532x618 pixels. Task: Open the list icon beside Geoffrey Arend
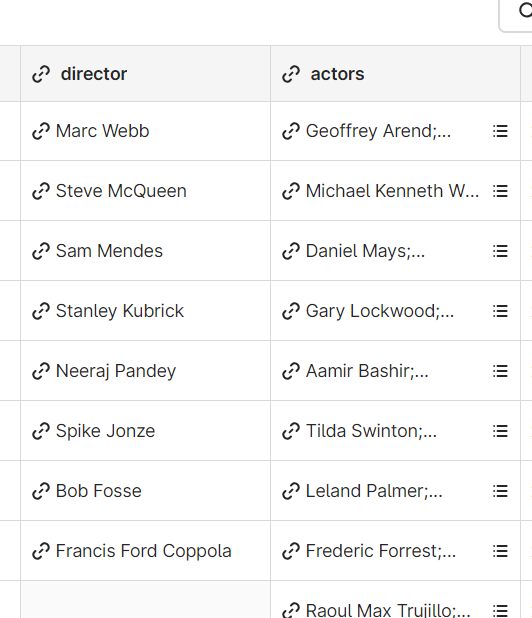click(500, 131)
